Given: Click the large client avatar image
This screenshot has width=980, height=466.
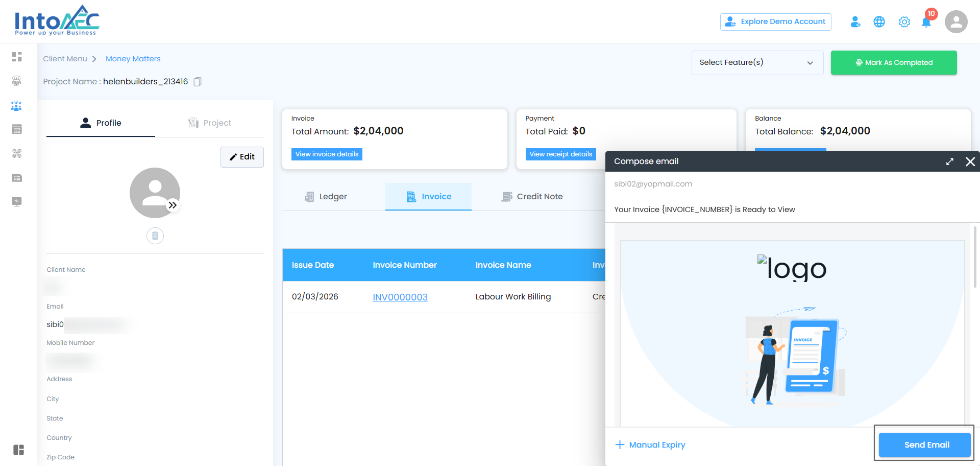Looking at the screenshot, I should pyautogui.click(x=155, y=193).
